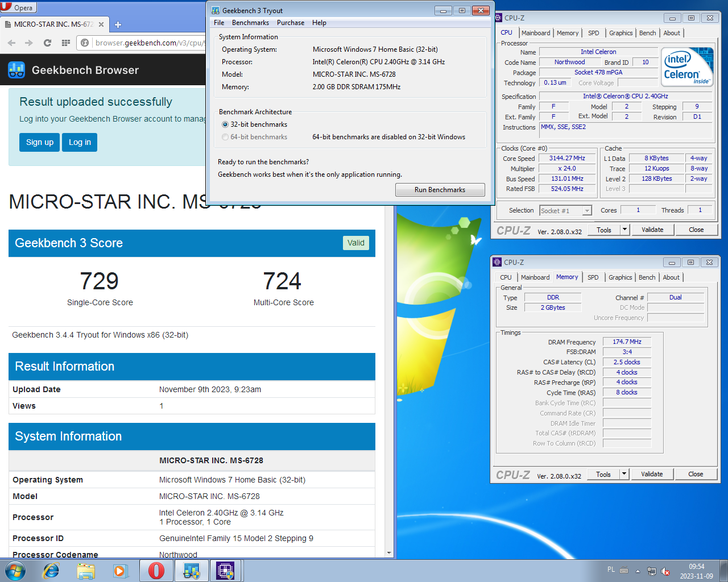Switch to Graphics tab in bottom CPU-Z window

(x=621, y=277)
